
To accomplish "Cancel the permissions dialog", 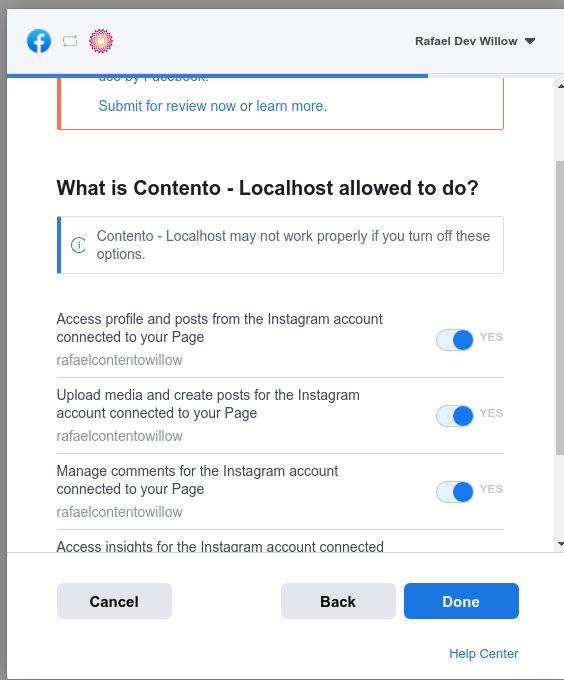I will [114, 601].
